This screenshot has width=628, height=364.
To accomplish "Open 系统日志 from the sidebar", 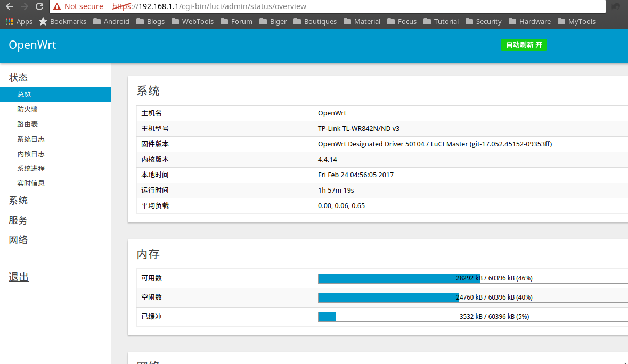I will click(x=31, y=139).
